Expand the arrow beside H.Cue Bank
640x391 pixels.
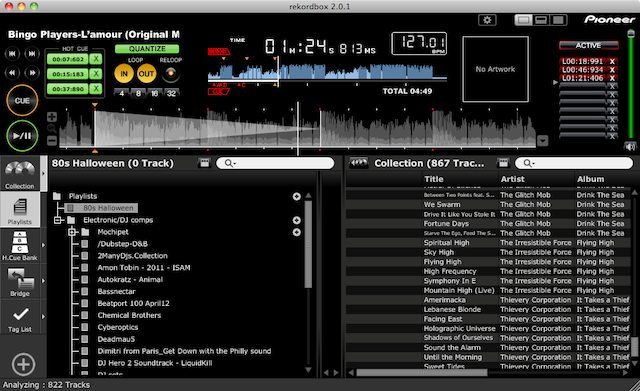click(43, 245)
